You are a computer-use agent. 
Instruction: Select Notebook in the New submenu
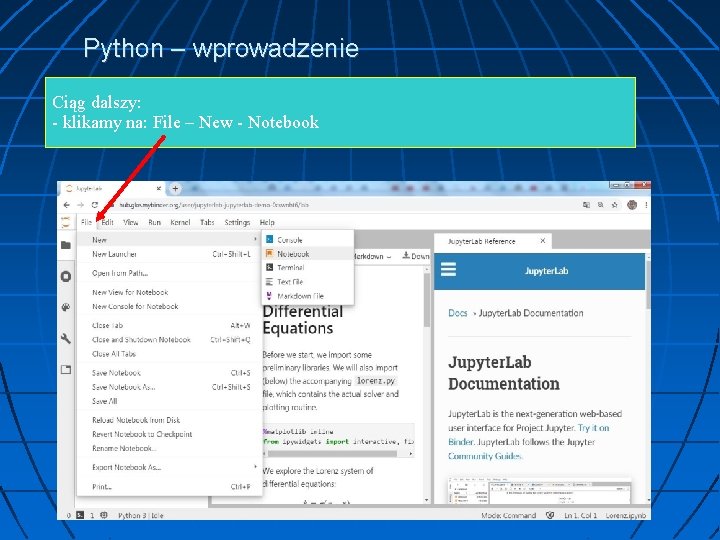(308, 253)
